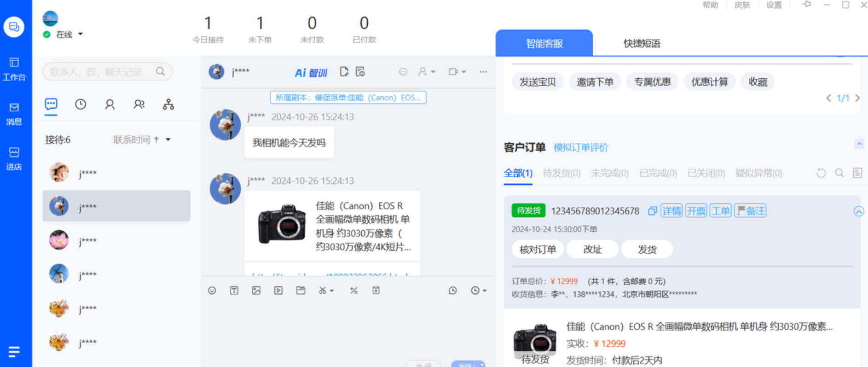Select the single contact person tab icon
The width and height of the screenshot is (868, 367).
click(110, 104)
